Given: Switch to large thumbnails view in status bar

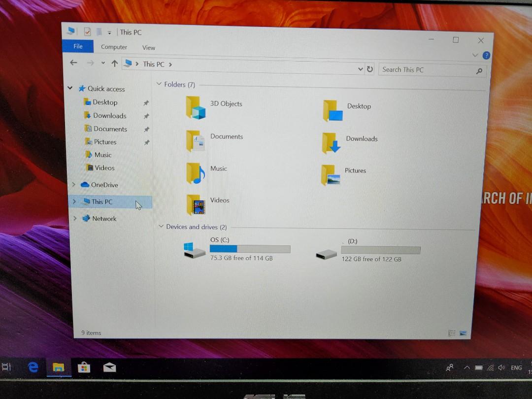Looking at the screenshot, I should pos(463,333).
